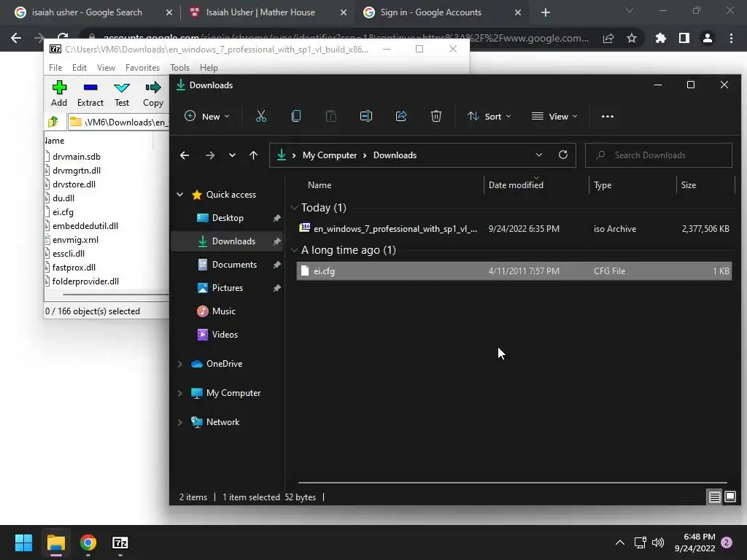
Task: Select the en_windows_7_professional iso file
Action: [514, 228]
